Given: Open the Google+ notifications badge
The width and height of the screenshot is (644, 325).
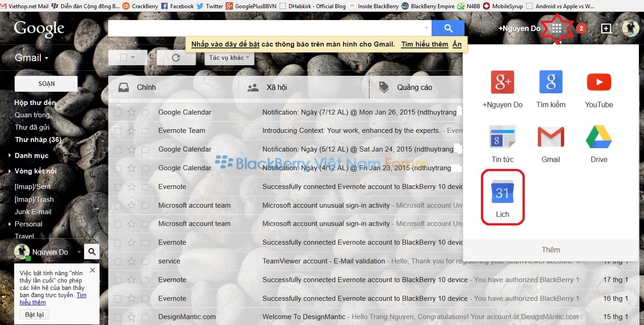Looking at the screenshot, I should click(581, 28).
